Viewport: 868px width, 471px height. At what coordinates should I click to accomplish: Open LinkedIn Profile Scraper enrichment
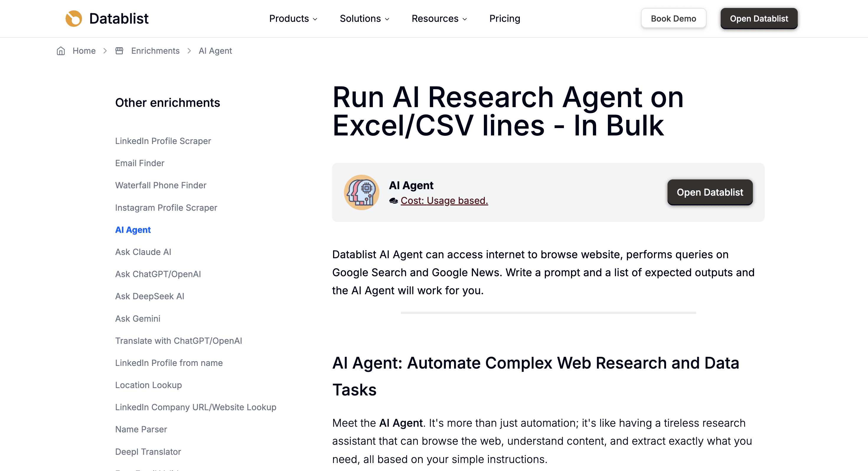pyautogui.click(x=163, y=141)
